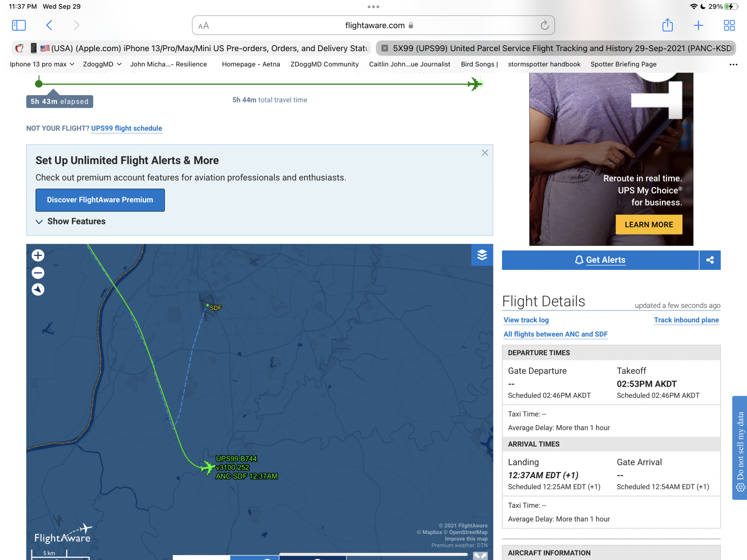Select the 5X99 UPS99 flight tracking tab
The width and height of the screenshot is (747, 560).
(x=556, y=48)
